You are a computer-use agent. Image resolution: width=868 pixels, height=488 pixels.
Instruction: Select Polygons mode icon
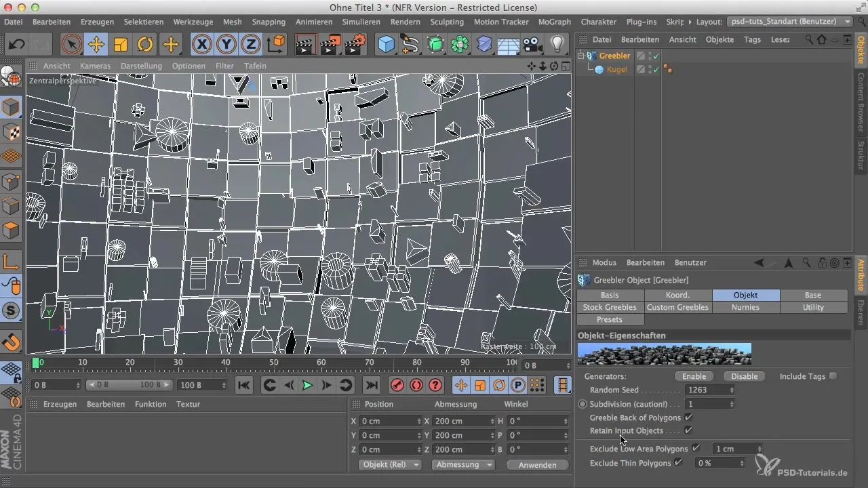click(x=12, y=230)
